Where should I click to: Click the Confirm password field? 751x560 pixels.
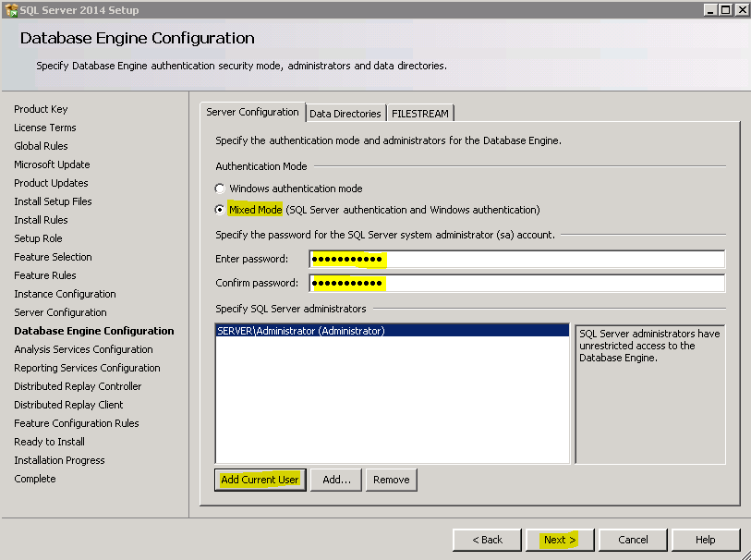tap(516, 283)
